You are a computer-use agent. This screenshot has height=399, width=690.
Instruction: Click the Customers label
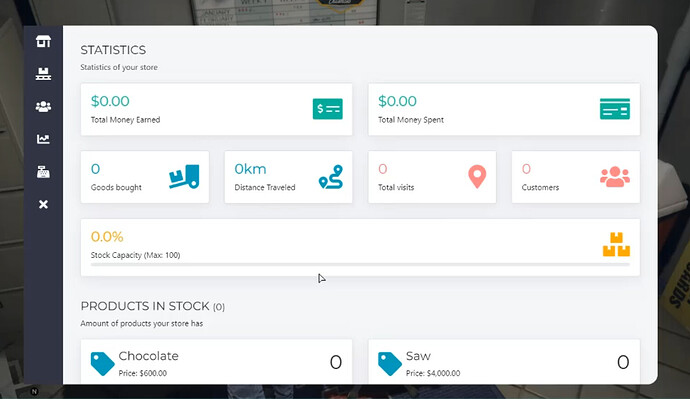[540, 187]
